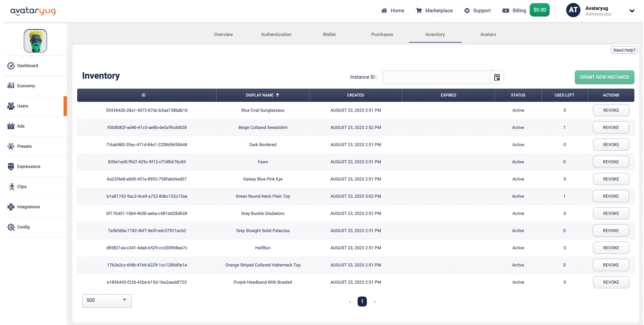Screen dimensions: 644x325
Task: Click the paste icon in Instance ID field
Action: click(497, 77)
